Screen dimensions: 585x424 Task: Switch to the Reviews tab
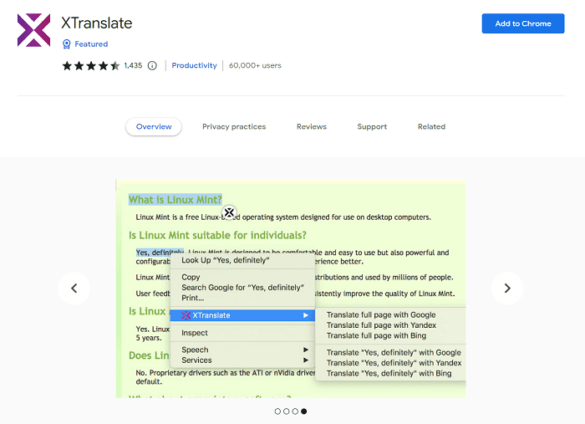(x=312, y=127)
